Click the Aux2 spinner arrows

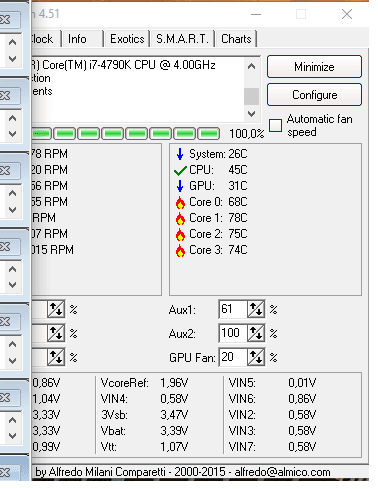coord(256,333)
